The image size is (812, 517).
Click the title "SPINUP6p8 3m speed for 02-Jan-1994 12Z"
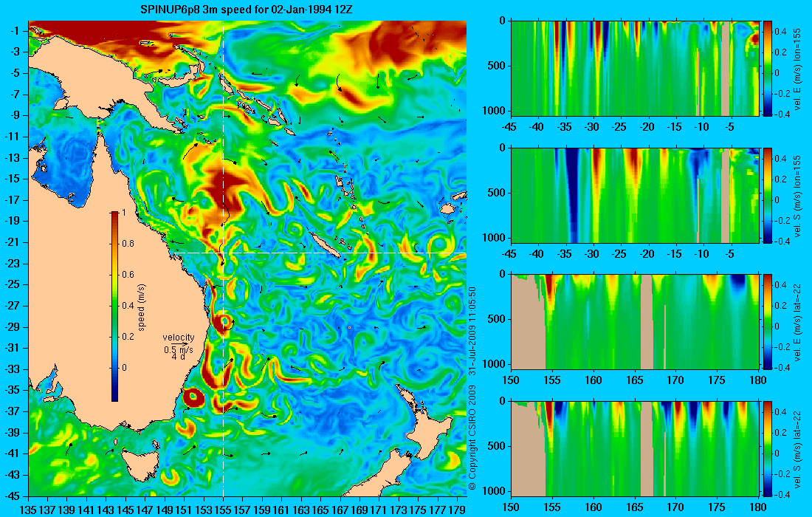[247, 10]
